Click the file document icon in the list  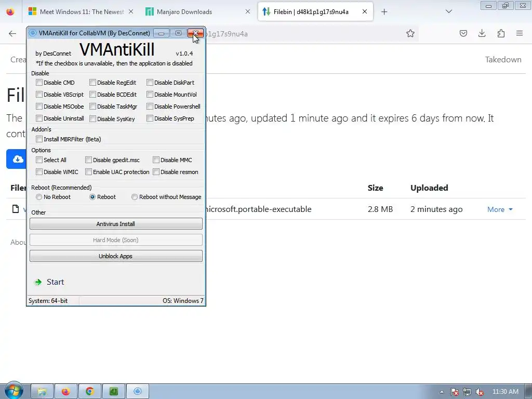pos(15,209)
